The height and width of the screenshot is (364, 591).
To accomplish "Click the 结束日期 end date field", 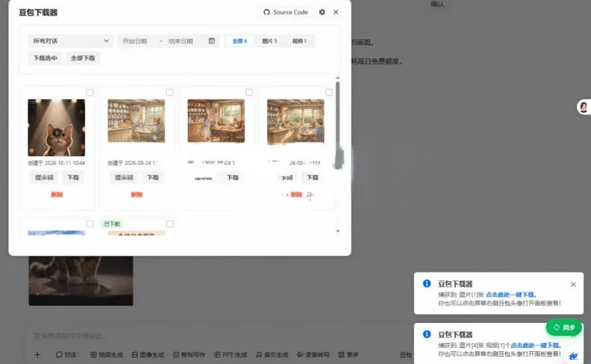I will point(180,41).
